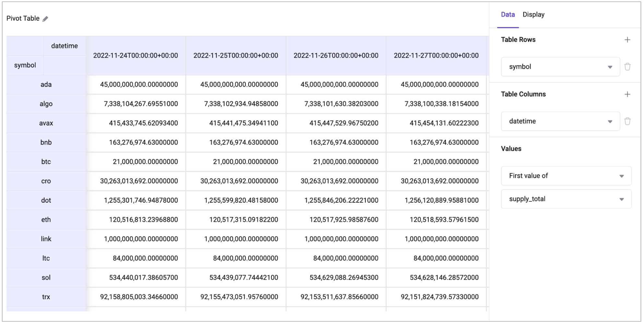Select the Data tab
Image resolution: width=644 pixels, height=325 pixels.
507,15
